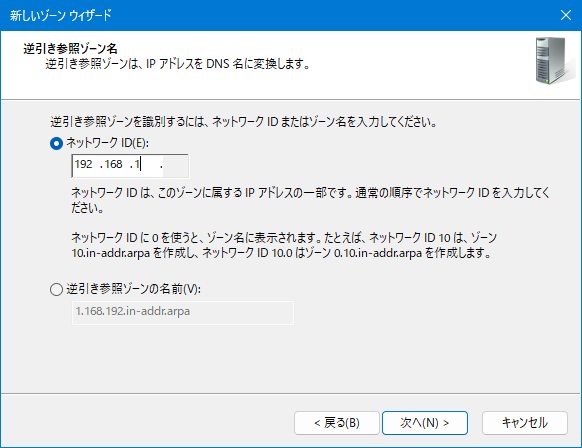
Task: Click the subtitle about IP アドレスを DNS 名に変換
Action: (177, 64)
